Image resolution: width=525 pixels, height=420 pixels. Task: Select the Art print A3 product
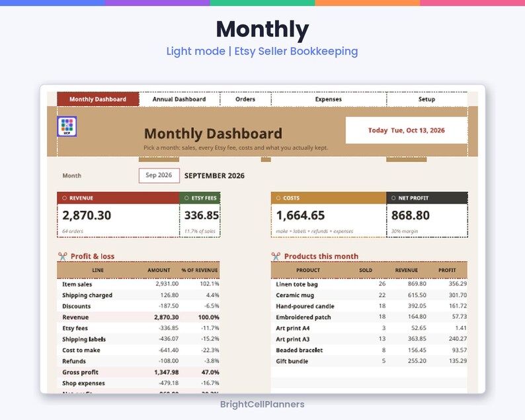click(x=293, y=339)
